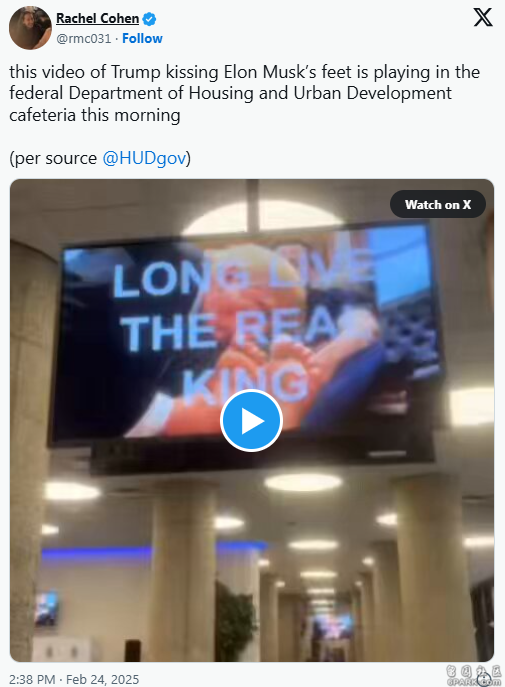Click the tweet text about Trump video
Viewport: 505px width, 687px height.
click(244, 93)
